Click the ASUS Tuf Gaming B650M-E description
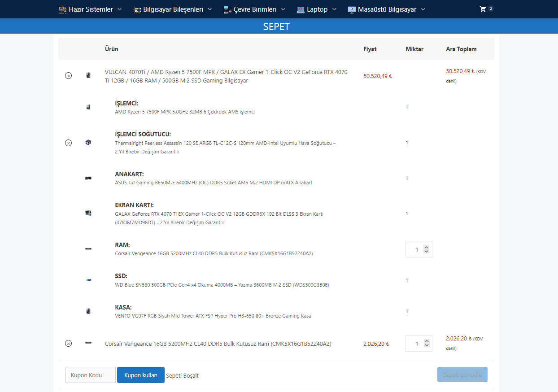Viewport: 558px width, 392px height. (214, 183)
